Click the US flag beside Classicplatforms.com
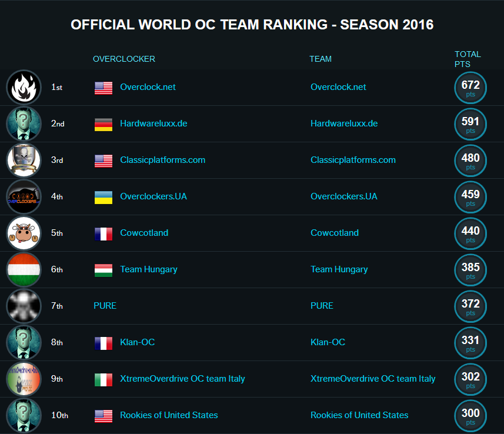Viewport: 504px width, 434px height. (x=104, y=161)
